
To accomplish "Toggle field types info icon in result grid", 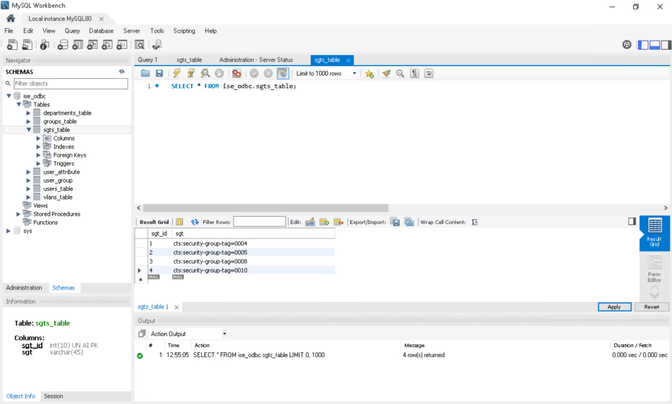I will [x=180, y=221].
